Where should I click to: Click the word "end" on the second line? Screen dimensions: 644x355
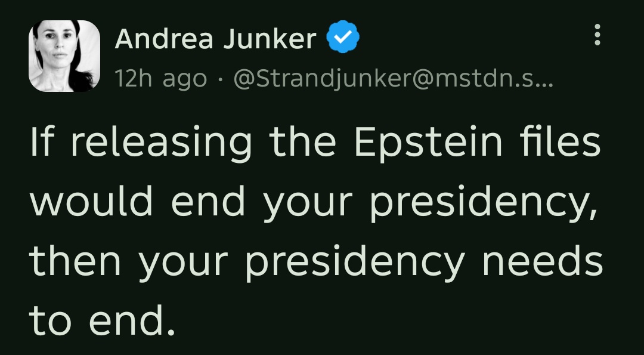point(208,203)
